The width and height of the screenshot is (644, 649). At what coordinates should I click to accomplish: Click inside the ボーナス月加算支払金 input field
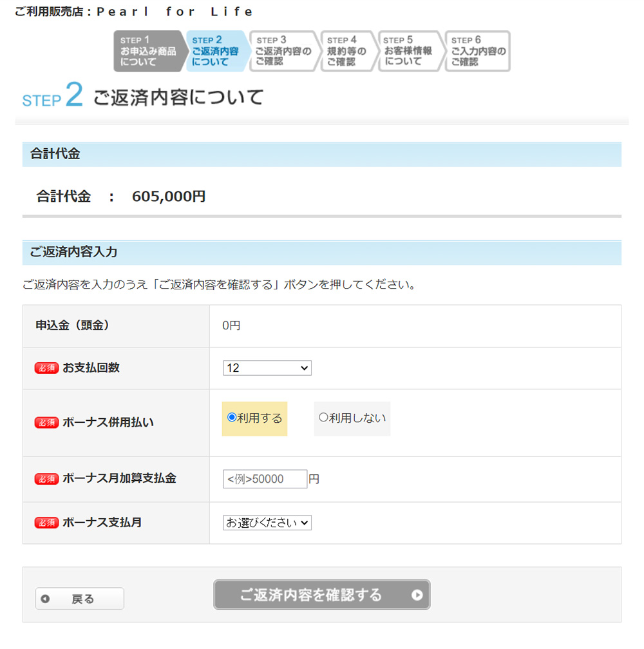(264, 478)
